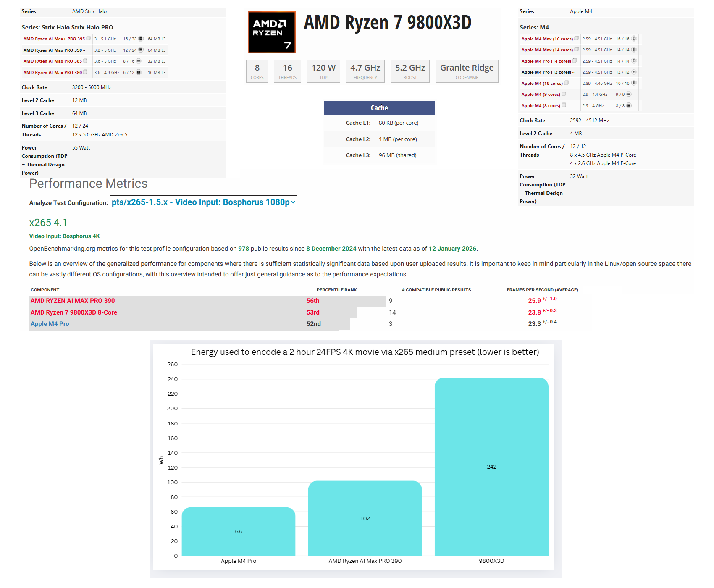The width and height of the screenshot is (714, 588).
Task: Tick the checkbox beside Apple M4 (8 cores)
Action: (x=564, y=105)
